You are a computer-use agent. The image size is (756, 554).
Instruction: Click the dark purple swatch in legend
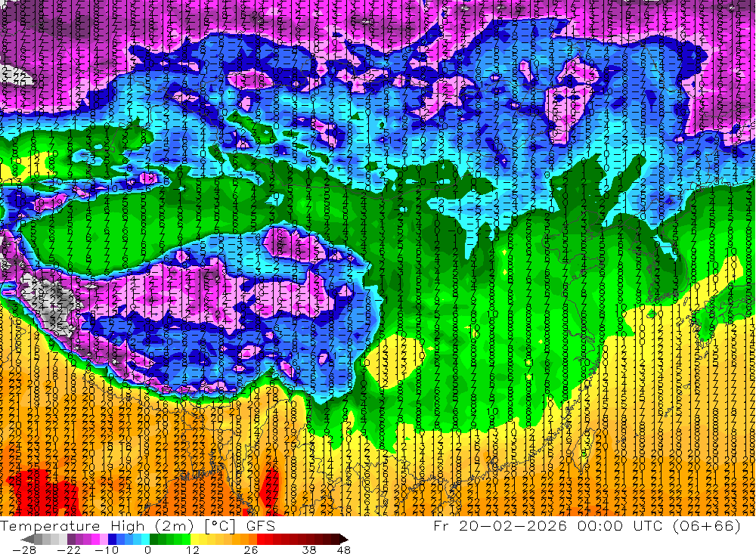click(x=71, y=540)
